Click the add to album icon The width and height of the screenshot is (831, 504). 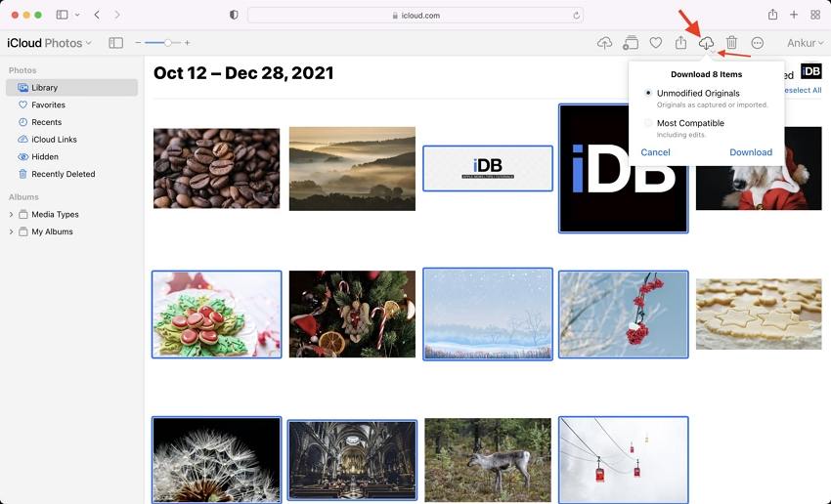pyautogui.click(x=631, y=43)
